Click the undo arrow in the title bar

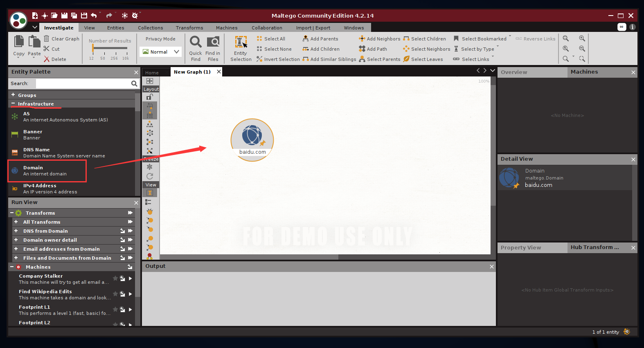(x=94, y=16)
